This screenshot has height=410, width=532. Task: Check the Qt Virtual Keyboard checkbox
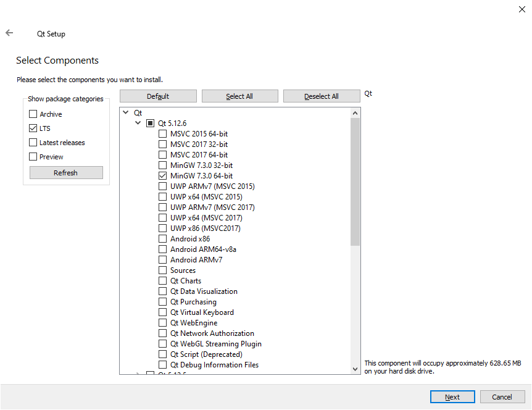coord(163,312)
